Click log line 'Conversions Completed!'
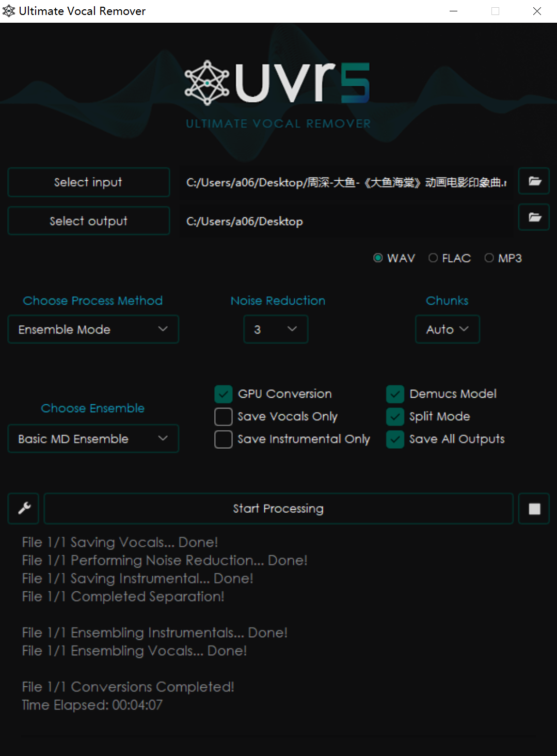Viewport: 557px width, 756px height. tap(128, 687)
